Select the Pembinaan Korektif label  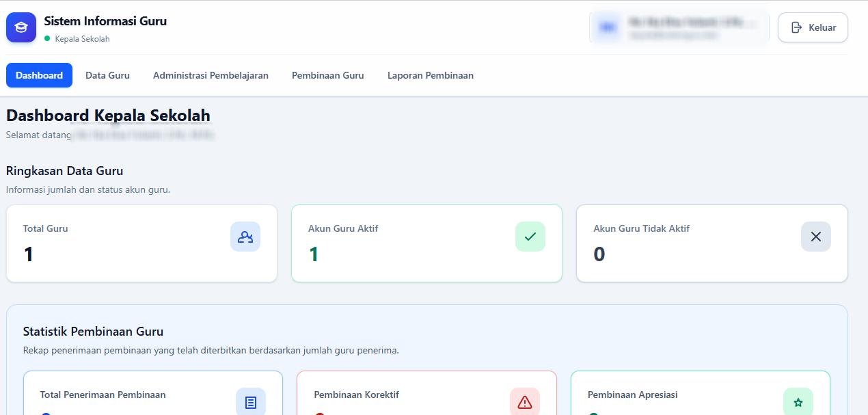point(357,394)
